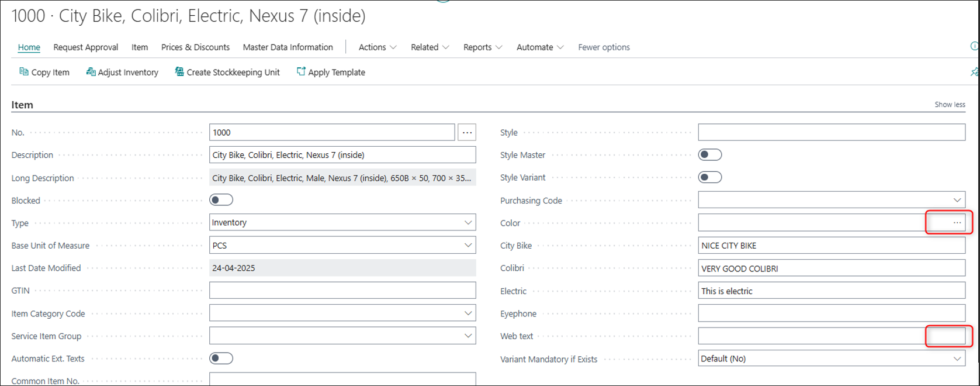Image resolution: width=980 pixels, height=386 pixels.
Task: Toggle Automatic Ext. Texts switch
Action: pyautogui.click(x=221, y=359)
